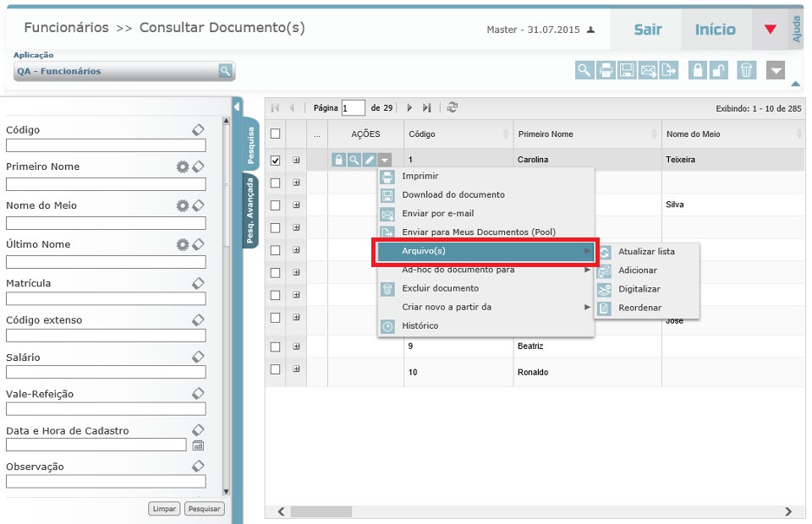Select the calendar icon for Data e Hora de Cadastro
Viewport: 812px width, 524px height.
(x=197, y=445)
